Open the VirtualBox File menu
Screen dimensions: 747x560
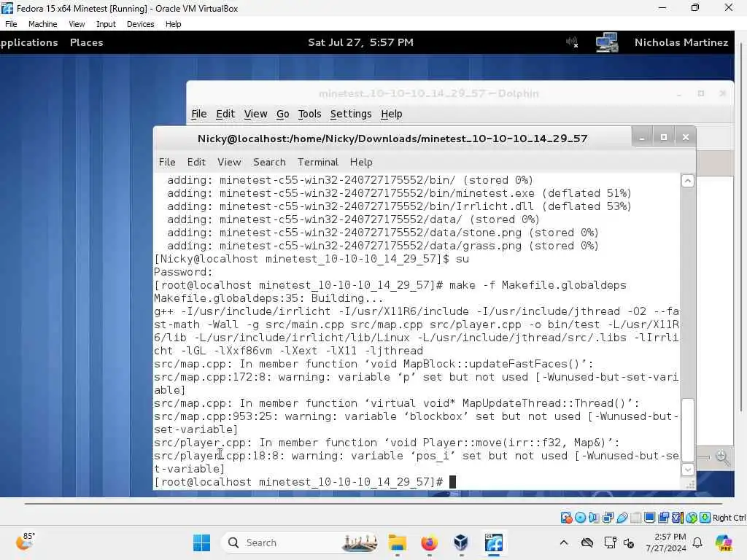coord(11,24)
